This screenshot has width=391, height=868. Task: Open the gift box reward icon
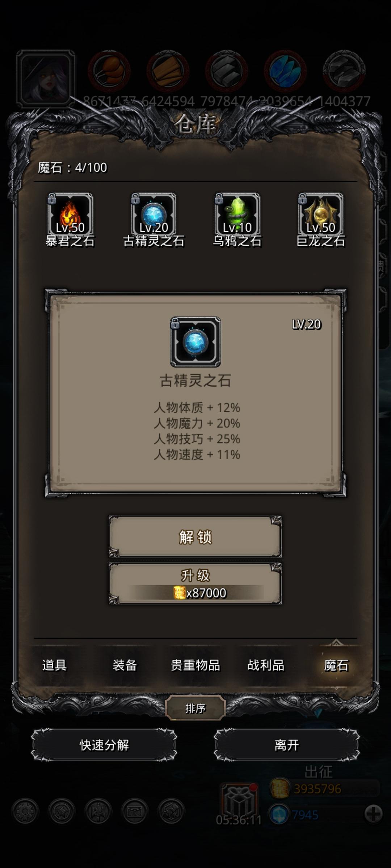(x=239, y=800)
